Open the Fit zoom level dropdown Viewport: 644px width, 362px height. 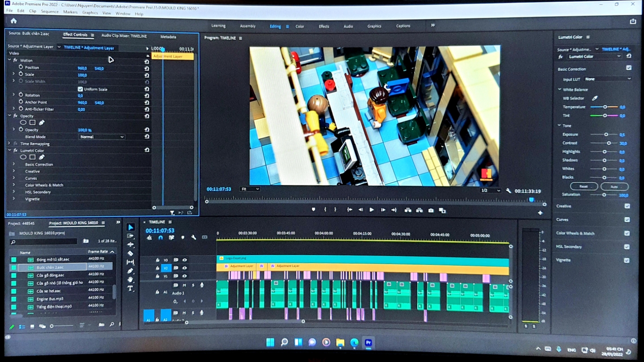[x=250, y=189]
